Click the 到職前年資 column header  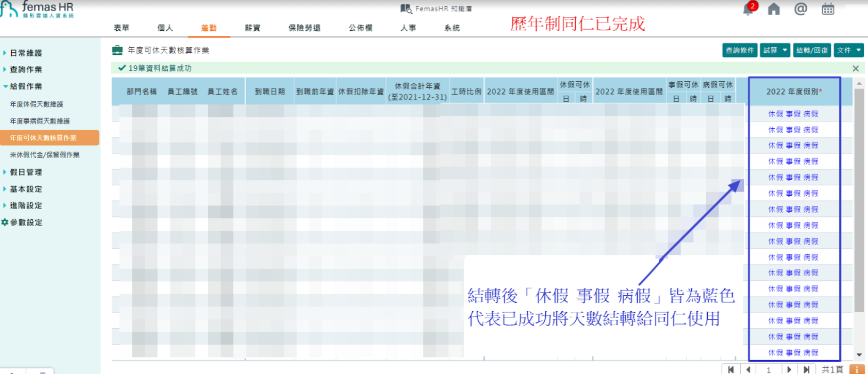point(315,92)
